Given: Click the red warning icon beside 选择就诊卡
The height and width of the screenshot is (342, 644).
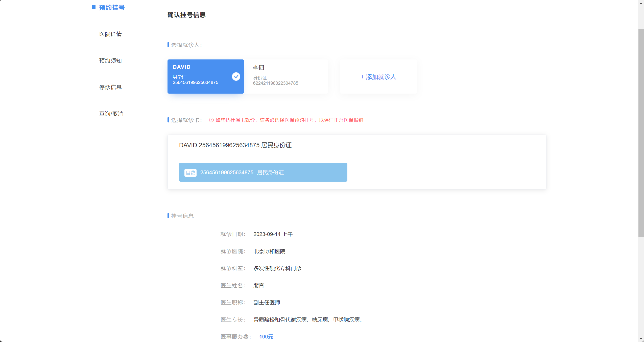Looking at the screenshot, I should click(211, 120).
